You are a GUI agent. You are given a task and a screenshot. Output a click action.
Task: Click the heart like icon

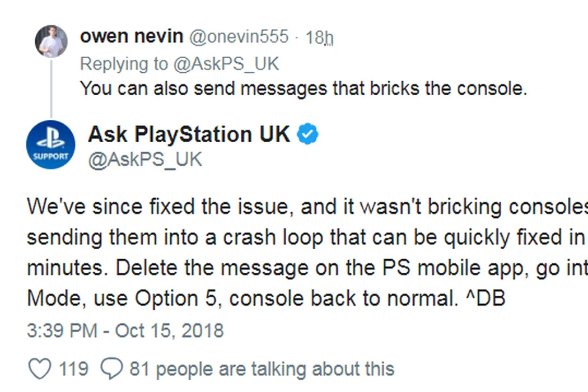(x=39, y=370)
